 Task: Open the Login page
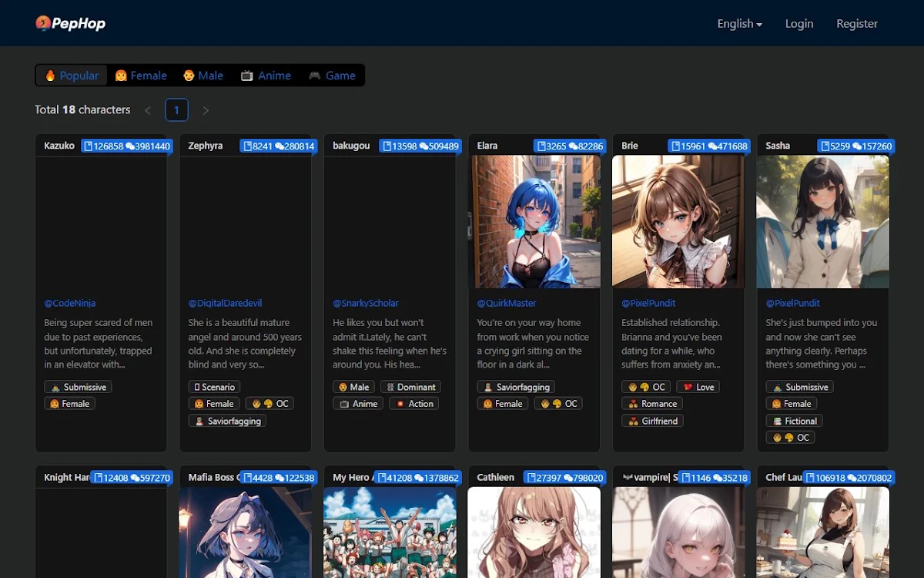tap(799, 24)
